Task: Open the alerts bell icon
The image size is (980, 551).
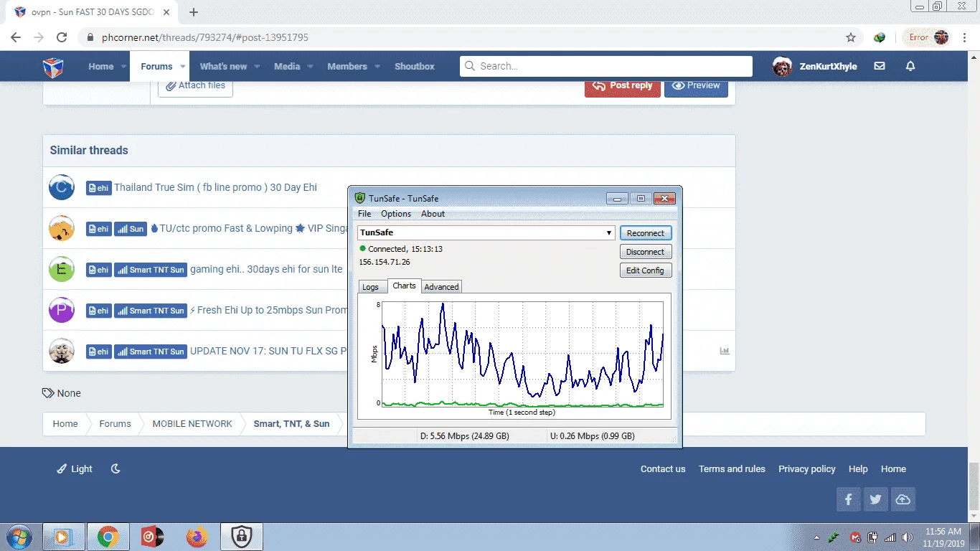Action: (910, 66)
